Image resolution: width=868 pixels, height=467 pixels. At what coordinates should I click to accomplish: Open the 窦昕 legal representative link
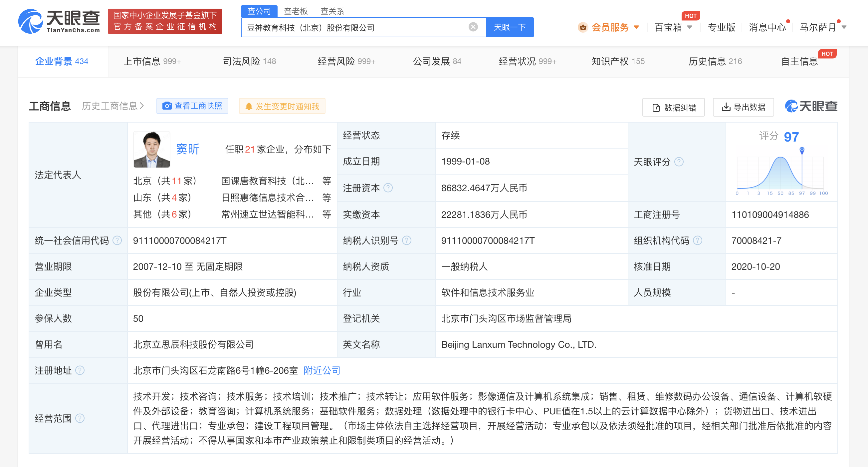pos(188,149)
